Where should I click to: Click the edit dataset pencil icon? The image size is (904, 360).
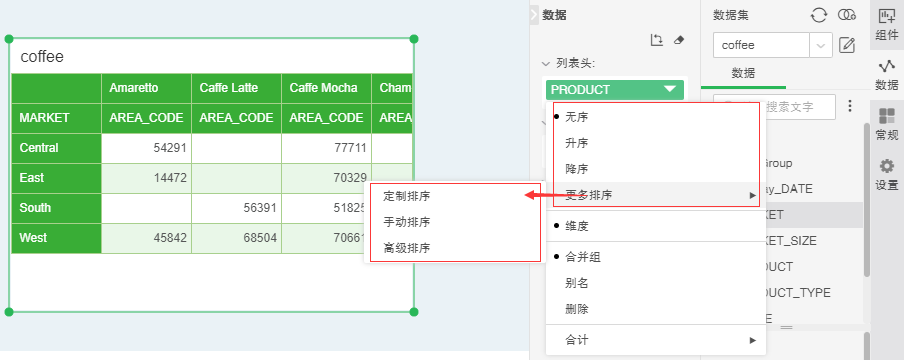tap(846, 45)
